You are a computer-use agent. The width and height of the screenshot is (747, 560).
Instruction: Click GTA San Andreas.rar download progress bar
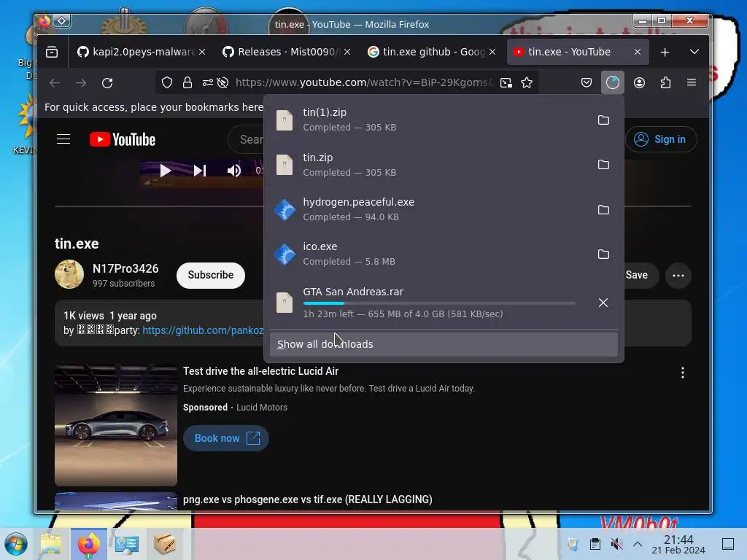(x=439, y=303)
